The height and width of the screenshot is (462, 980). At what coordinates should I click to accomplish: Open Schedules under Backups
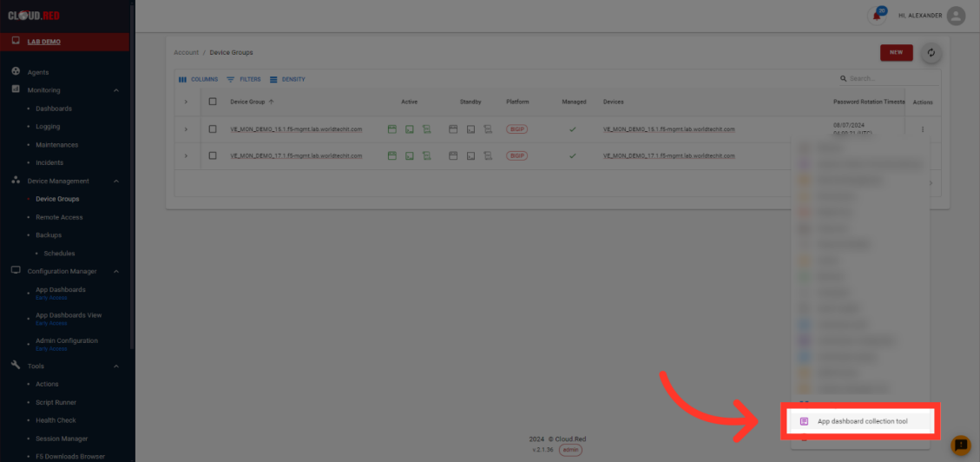[59, 254]
